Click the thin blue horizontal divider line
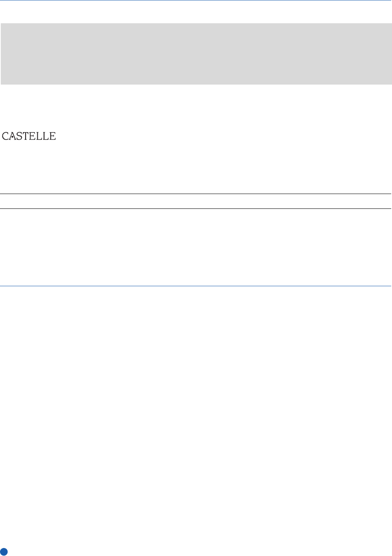The image size is (392, 556). 196,286
